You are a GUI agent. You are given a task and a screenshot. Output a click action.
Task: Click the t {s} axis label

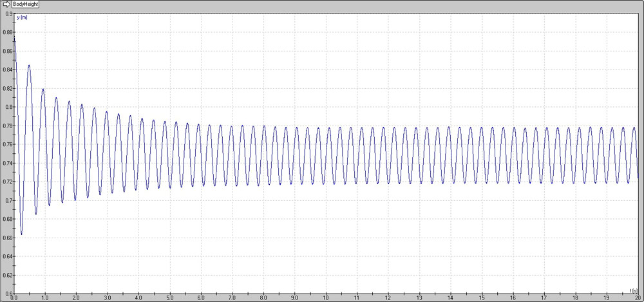633,290
